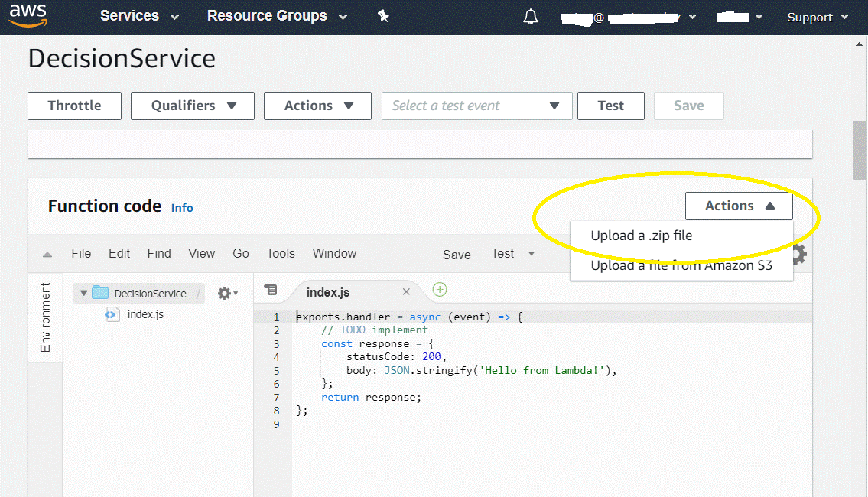The height and width of the screenshot is (497, 868).
Task: Open the Window menu in the code editor
Action: click(334, 253)
